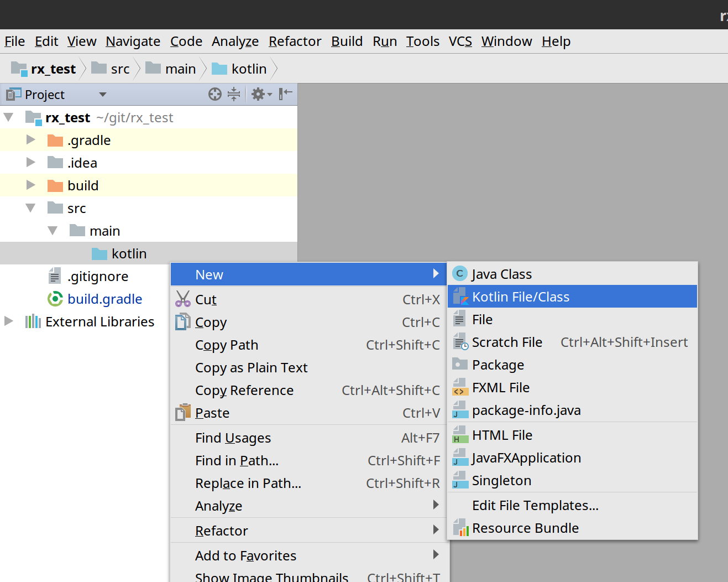
Task: Open the Project panel settings gear
Action: pos(258,94)
